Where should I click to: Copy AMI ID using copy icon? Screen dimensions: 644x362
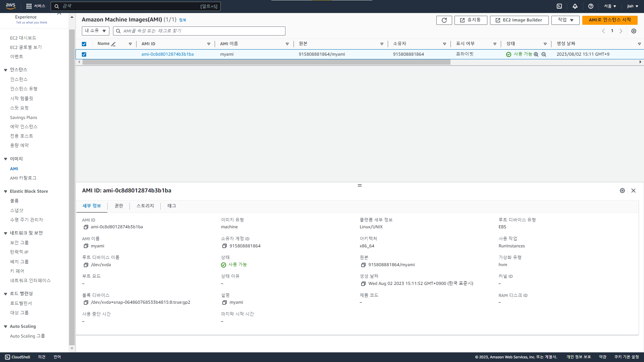point(86,227)
